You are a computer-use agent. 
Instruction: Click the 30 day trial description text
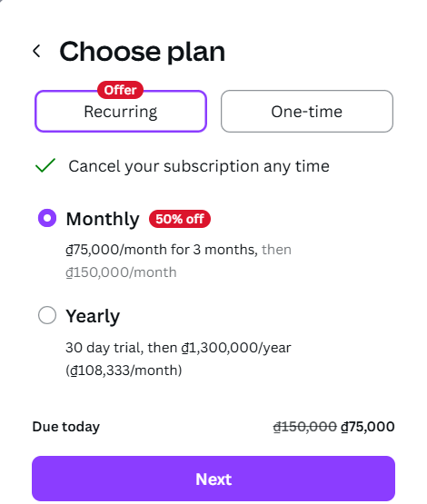pyautogui.click(x=178, y=348)
